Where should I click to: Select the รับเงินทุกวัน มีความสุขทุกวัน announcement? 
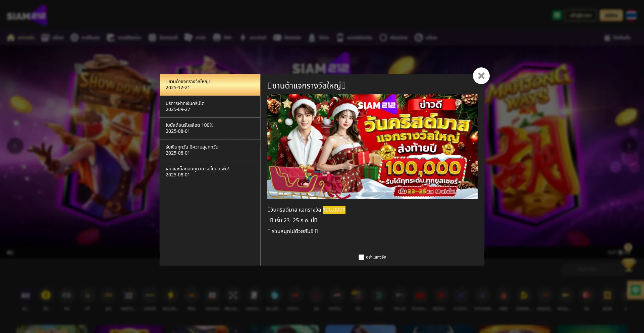tap(210, 150)
